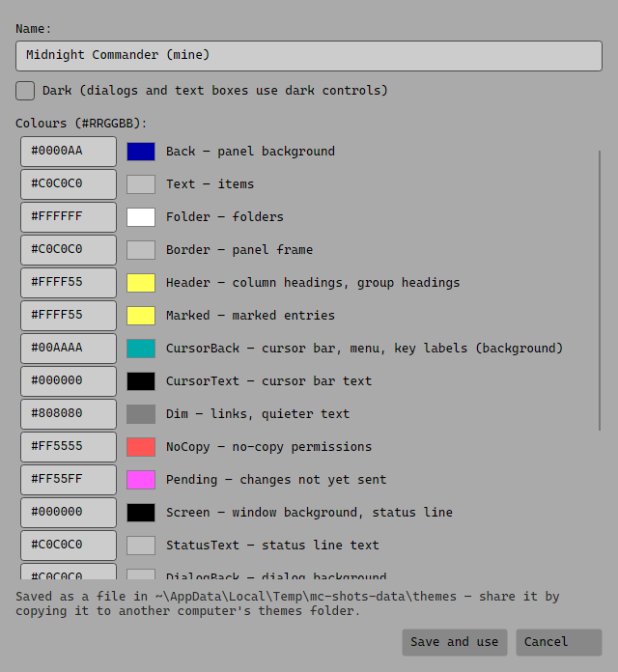The image size is (618, 672).
Task: Click the Marked entries hex field
Action: click(x=69, y=316)
